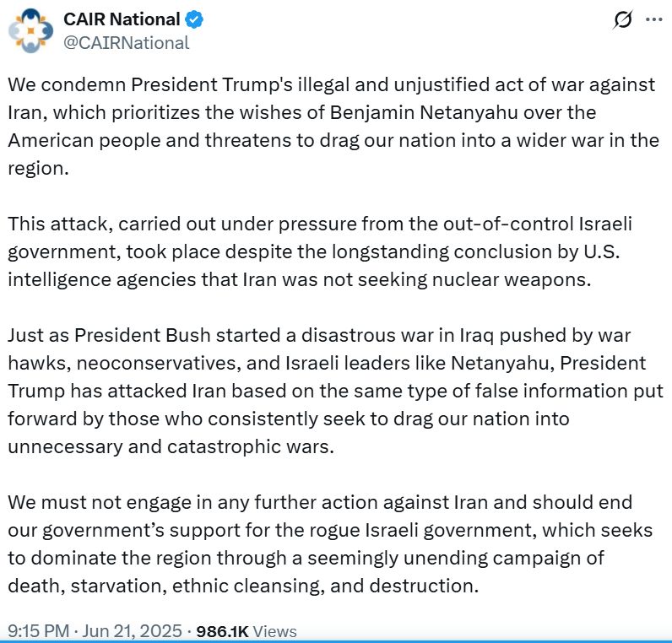The width and height of the screenshot is (672, 643).
Task: Select paragraph starting "We condemn President Trump's"
Action: [x=333, y=127]
